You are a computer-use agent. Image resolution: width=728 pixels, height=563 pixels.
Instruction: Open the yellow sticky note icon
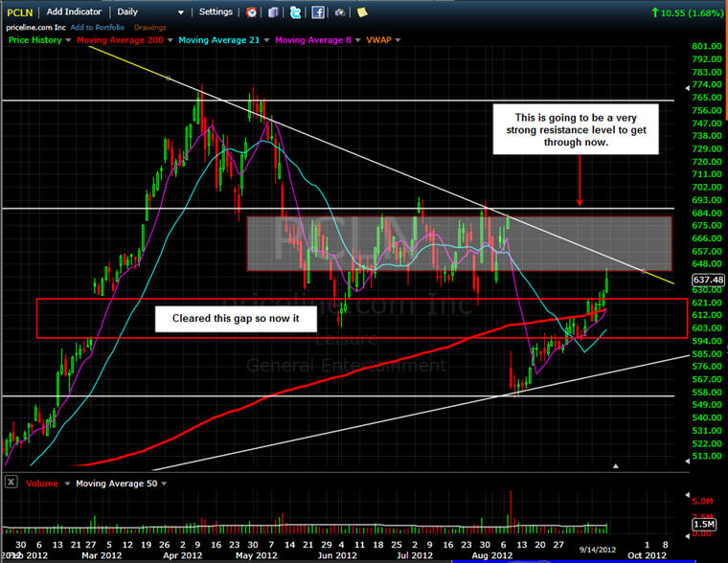pos(362,12)
